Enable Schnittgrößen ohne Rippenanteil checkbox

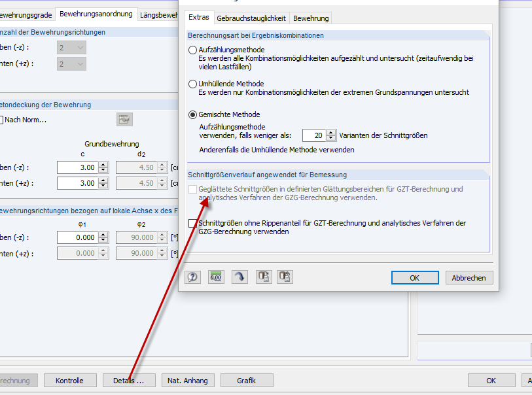point(192,222)
